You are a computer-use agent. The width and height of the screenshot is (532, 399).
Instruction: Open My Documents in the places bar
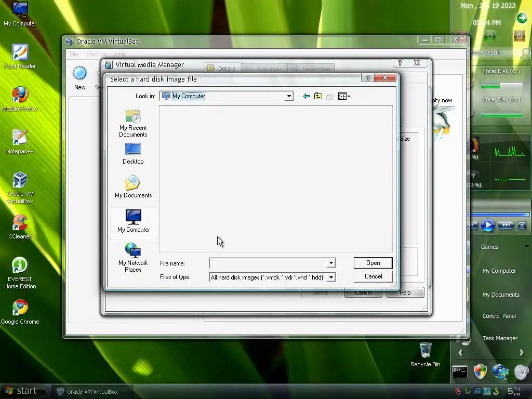(x=133, y=187)
